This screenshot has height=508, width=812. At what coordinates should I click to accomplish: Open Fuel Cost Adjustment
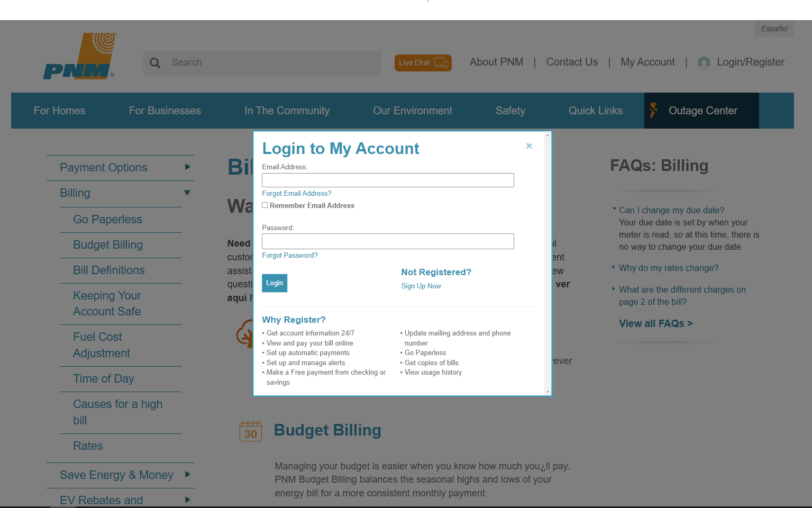click(102, 345)
